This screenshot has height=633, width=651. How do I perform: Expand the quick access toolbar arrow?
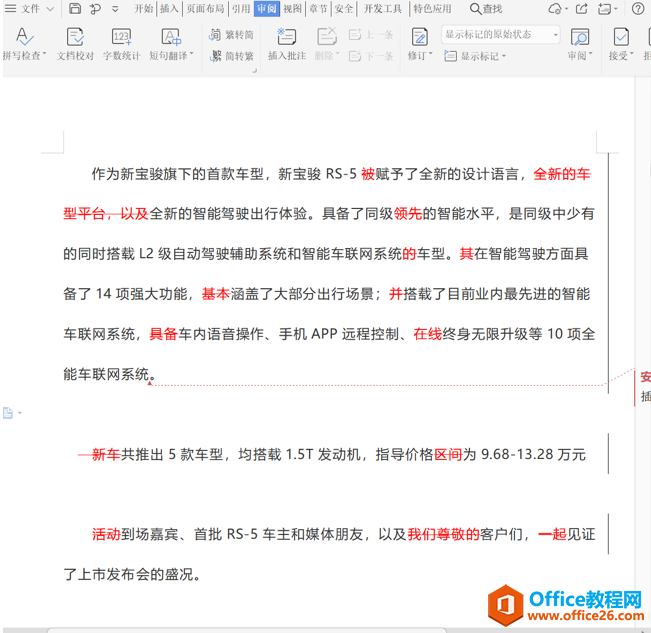pos(115,9)
